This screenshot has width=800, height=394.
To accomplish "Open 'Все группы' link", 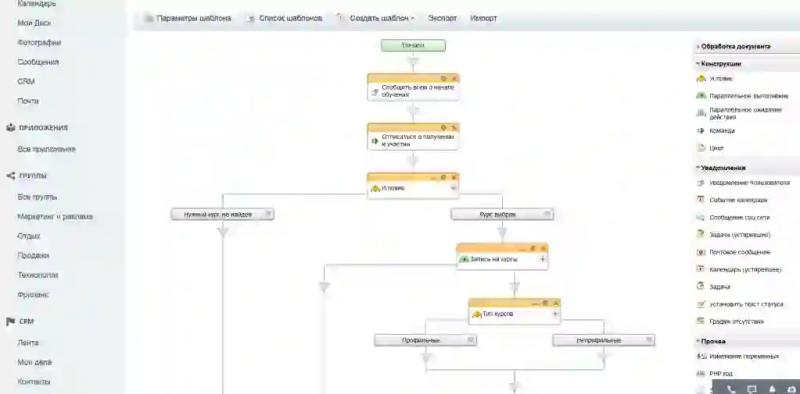I will point(37,197).
